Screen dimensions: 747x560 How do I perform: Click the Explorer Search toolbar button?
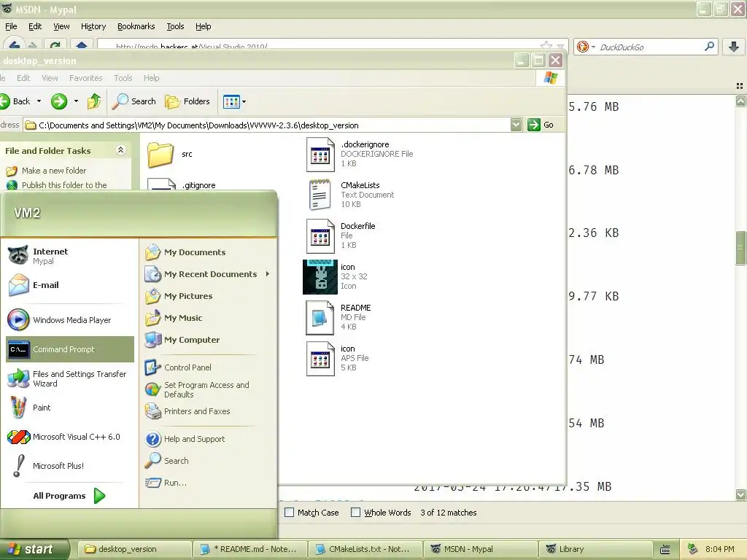[x=134, y=101]
